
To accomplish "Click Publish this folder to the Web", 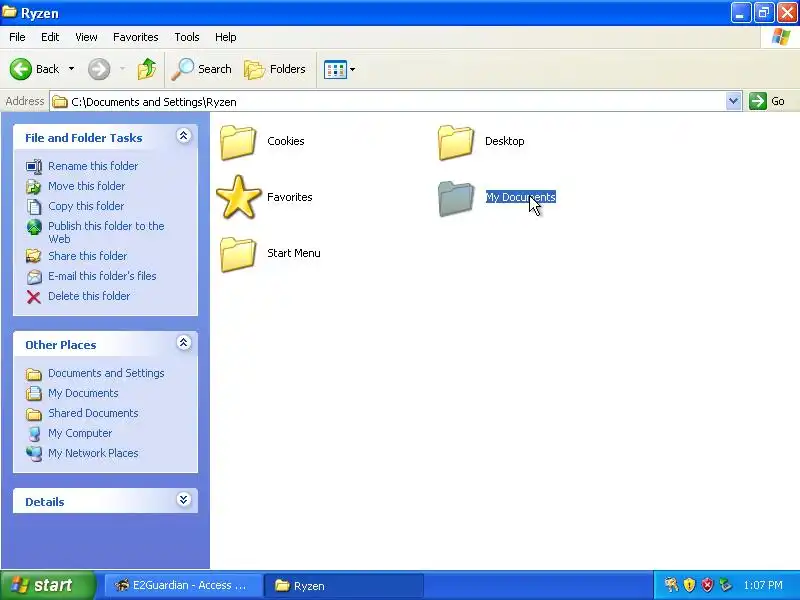I will 106,232.
